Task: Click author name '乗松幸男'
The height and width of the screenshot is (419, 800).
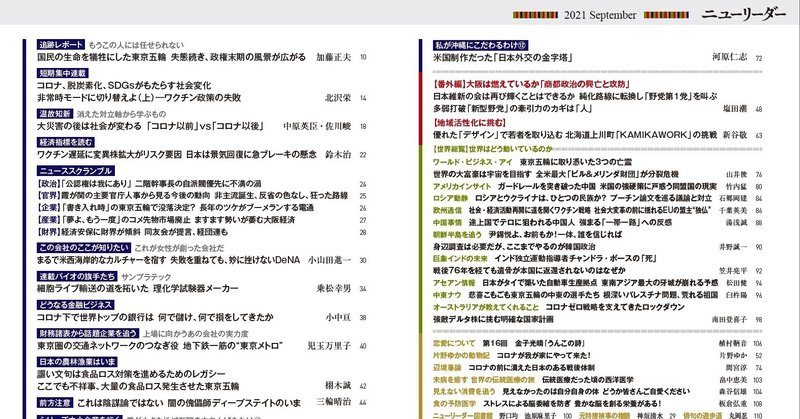Action: (334, 289)
